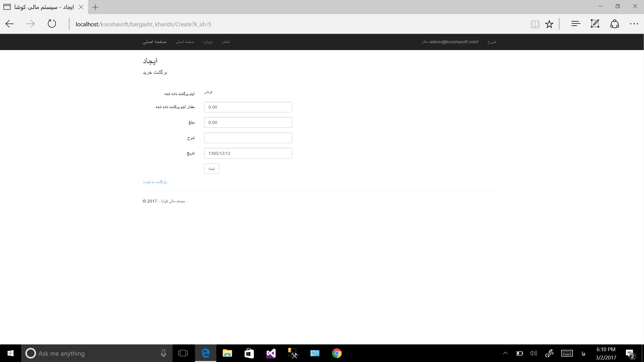Make a web note pen icon
644x362 pixels.
coord(595,24)
